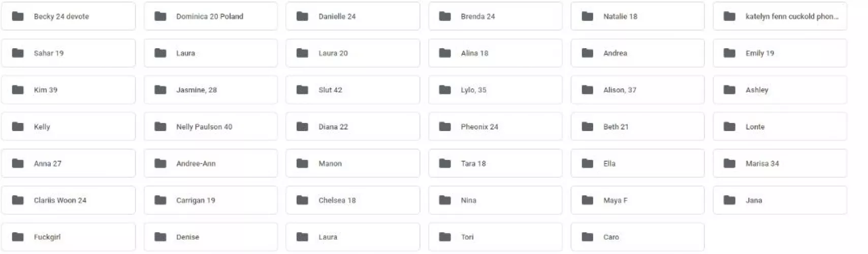Open the Lonte folder

pos(780,126)
